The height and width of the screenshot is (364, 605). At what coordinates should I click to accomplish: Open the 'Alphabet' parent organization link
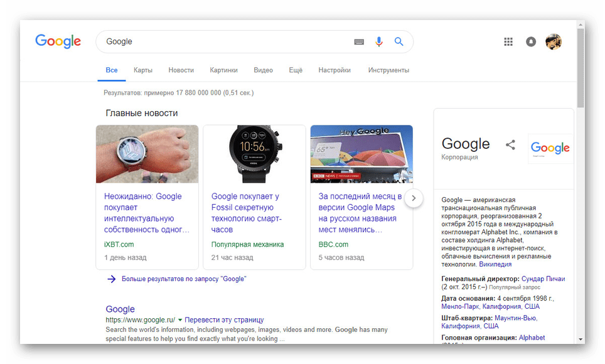pos(532,338)
